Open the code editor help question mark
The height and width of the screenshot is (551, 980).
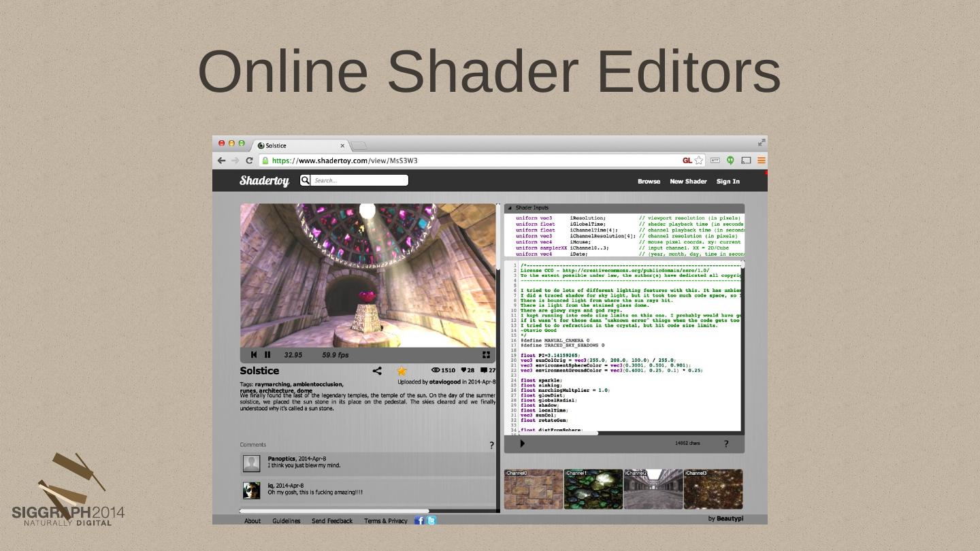(725, 444)
